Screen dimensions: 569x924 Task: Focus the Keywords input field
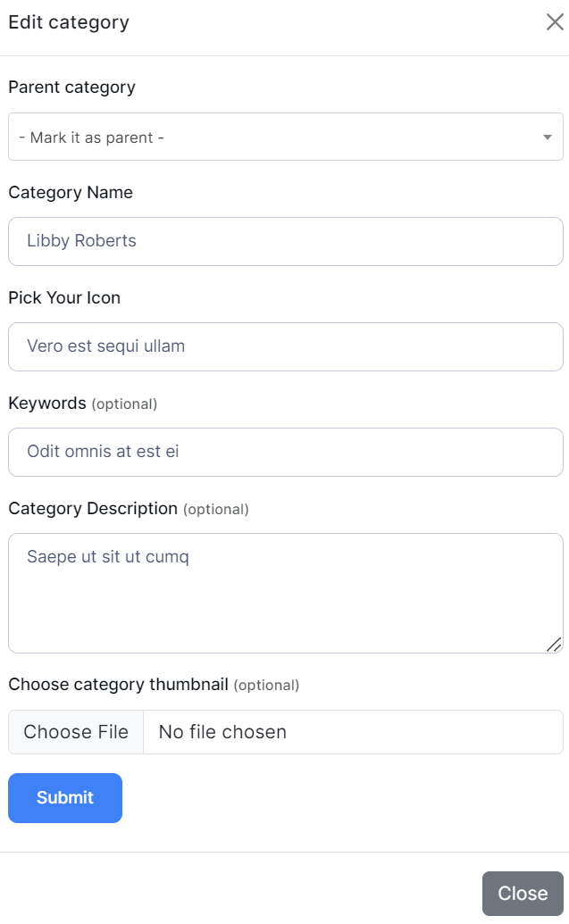[x=286, y=452]
